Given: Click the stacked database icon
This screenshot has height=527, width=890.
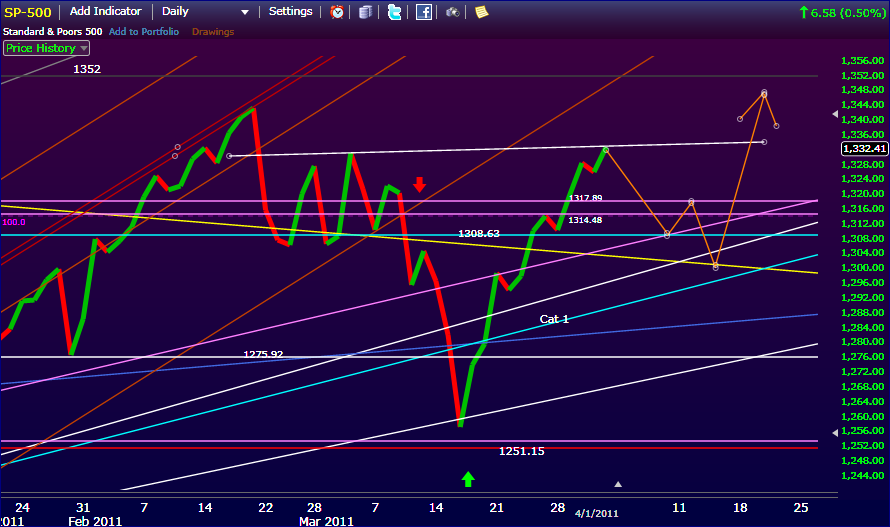Looking at the screenshot, I should (366, 12).
